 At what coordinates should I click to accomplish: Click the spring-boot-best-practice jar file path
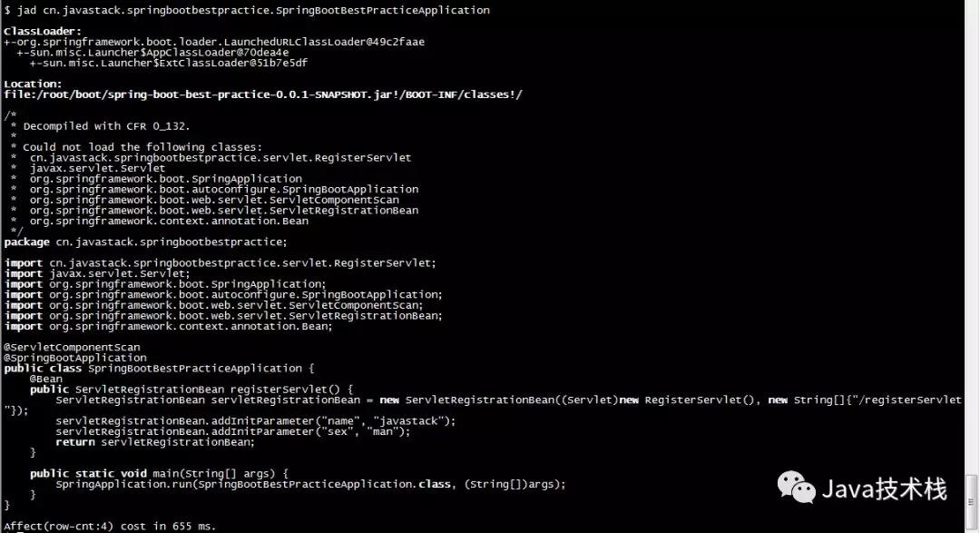pos(263,94)
